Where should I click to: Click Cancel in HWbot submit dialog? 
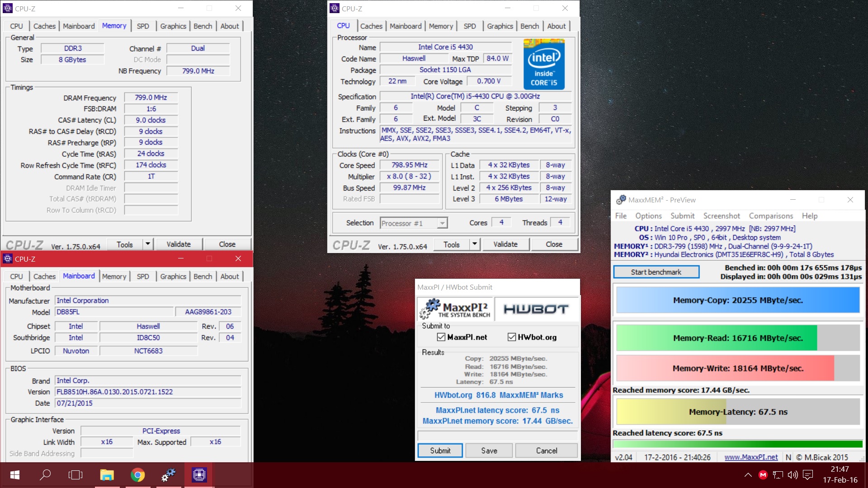tap(546, 450)
